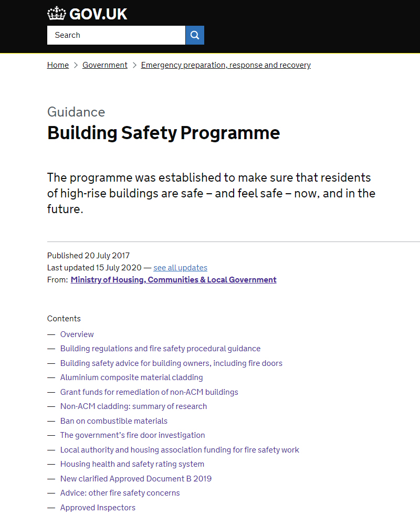The image size is (420, 525).
Task: Open the Government breadcrumb link
Action: point(105,65)
